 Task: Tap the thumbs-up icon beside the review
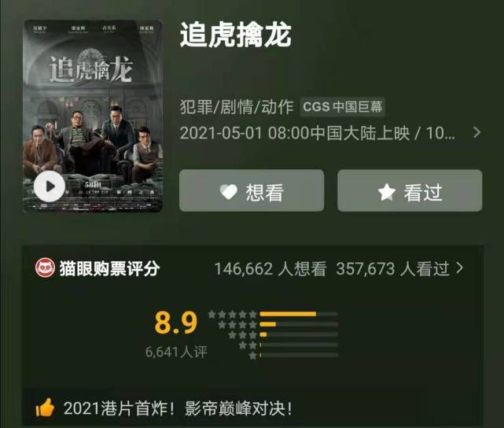click(45, 408)
